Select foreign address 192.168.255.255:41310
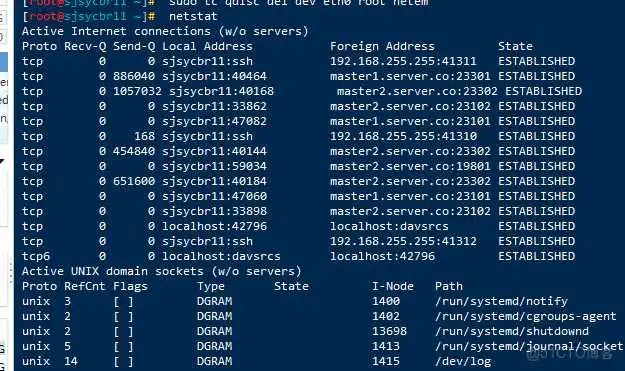The image size is (625, 371). pyautogui.click(x=403, y=137)
